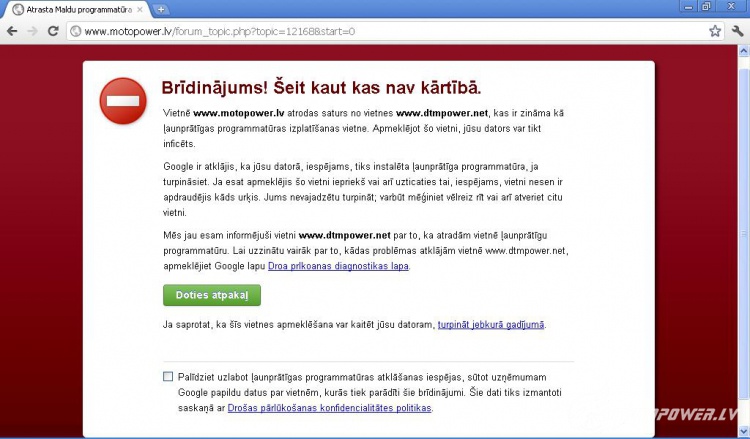Go back using the browser back arrow
The height and width of the screenshot is (439, 750).
(12, 31)
